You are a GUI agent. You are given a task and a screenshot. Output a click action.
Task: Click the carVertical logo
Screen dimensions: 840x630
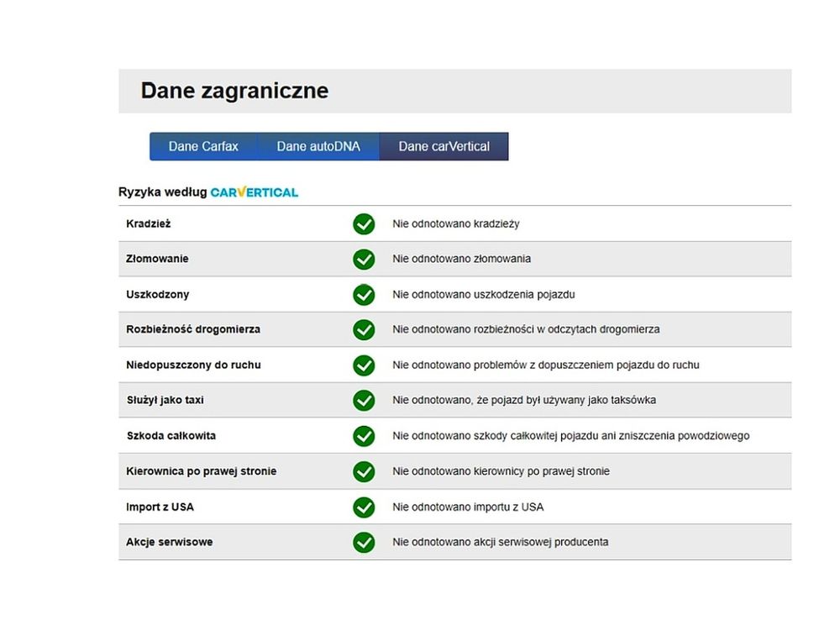point(254,192)
